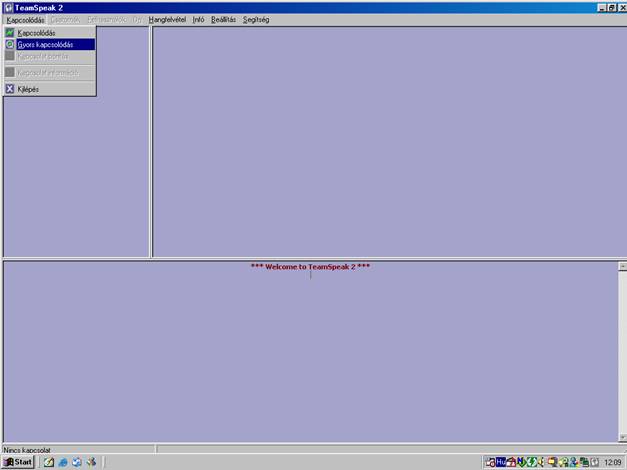The width and height of the screenshot is (627, 470).
Task: Click the X exit icon beside Kilépés
Action: 10,89
